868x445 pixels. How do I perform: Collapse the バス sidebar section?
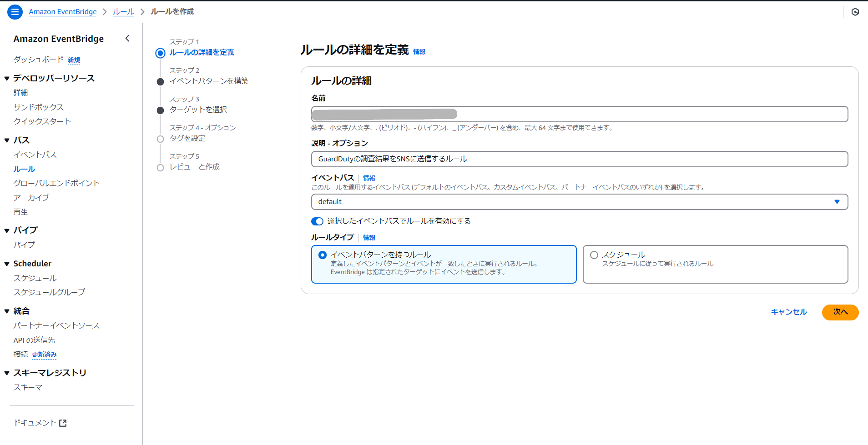click(7, 140)
